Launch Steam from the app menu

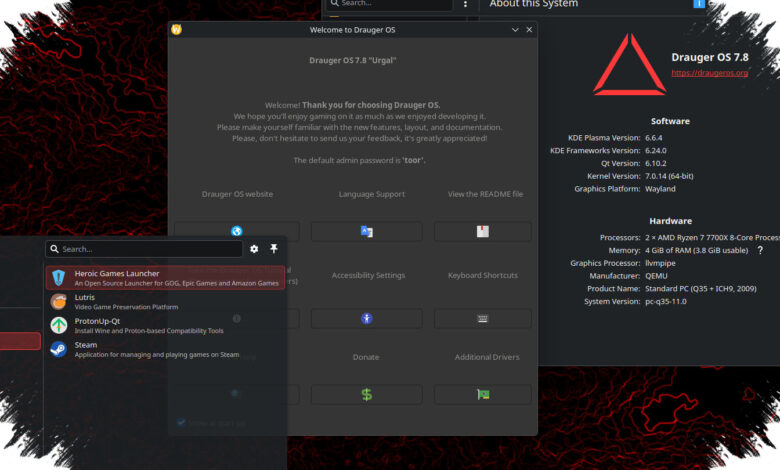(x=165, y=349)
